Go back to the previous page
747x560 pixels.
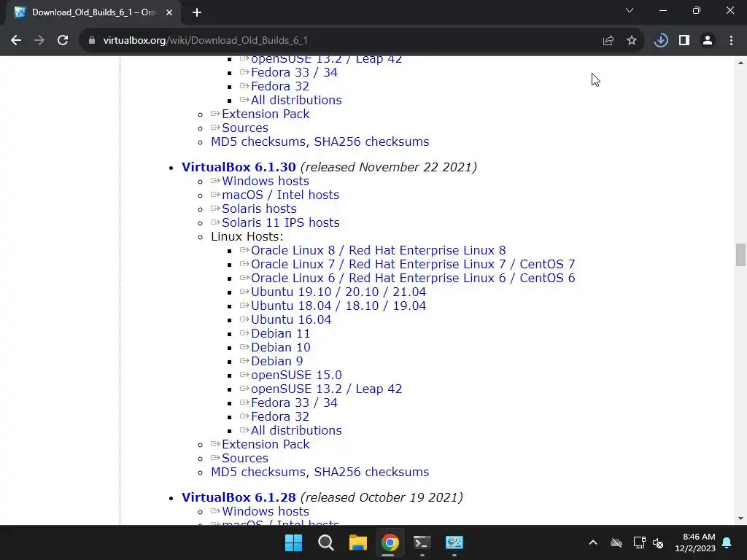16,41
